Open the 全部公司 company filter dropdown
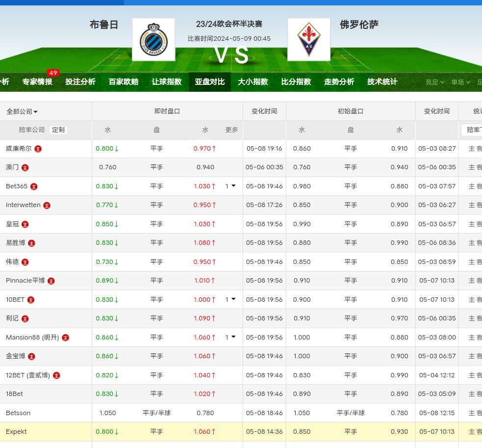This screenshot has width=482, height=448. (x=22, y=111)
